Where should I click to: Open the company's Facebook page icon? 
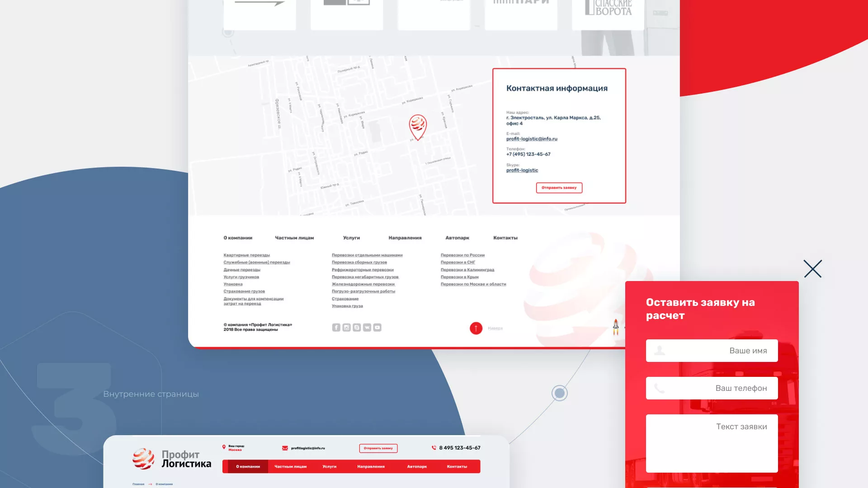(336, 328)
